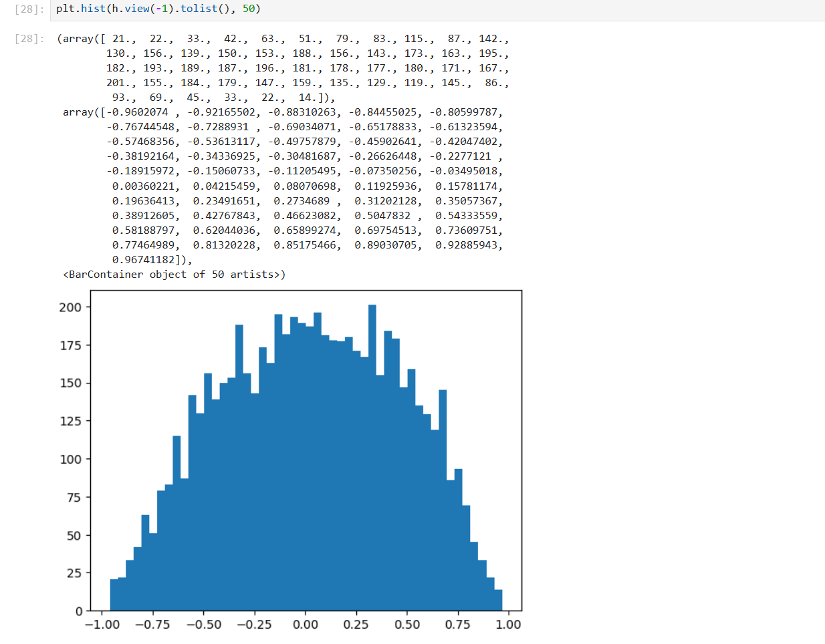This screenshot has height=644, width=825.
Task: Click the word 'tolist' in the code
Action: tap(199, 9)
